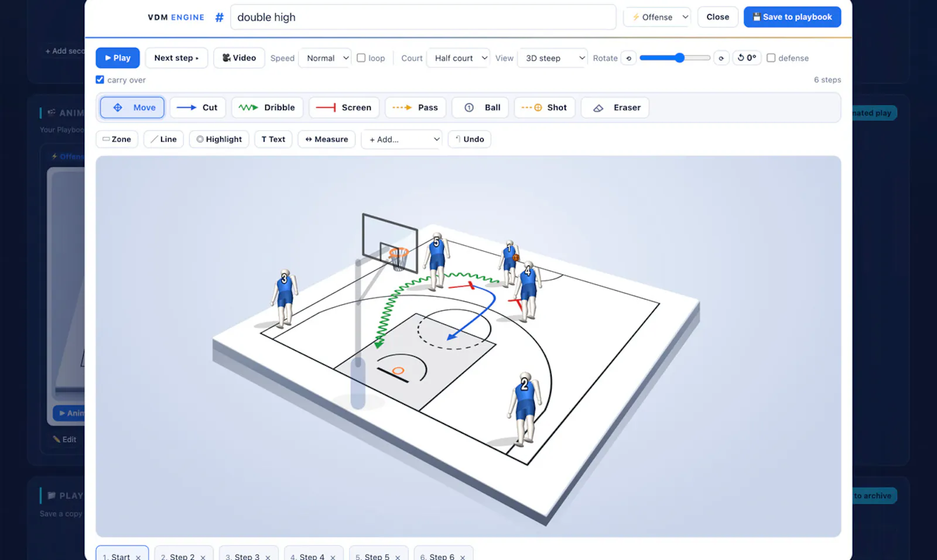
Task: Enable the loop checkbox
Action: (x=361, y=58)
